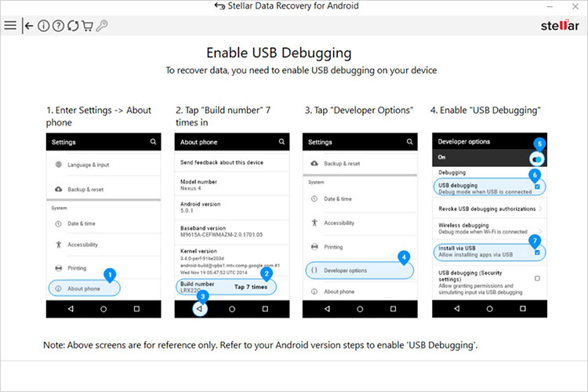The width and height of the screenshot is (588, 392).
Task: Click the Enable USB Debugging heading
Action: (x=279, y=53)
